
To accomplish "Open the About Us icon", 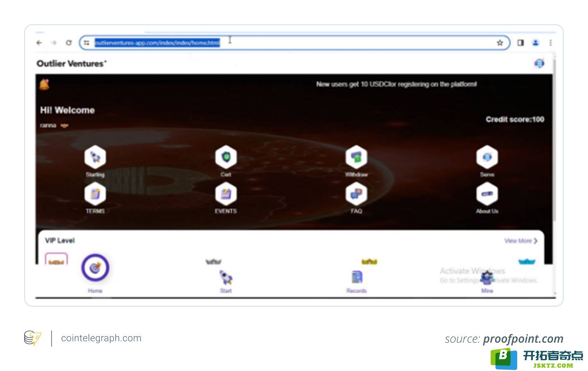I will (487, 194).
